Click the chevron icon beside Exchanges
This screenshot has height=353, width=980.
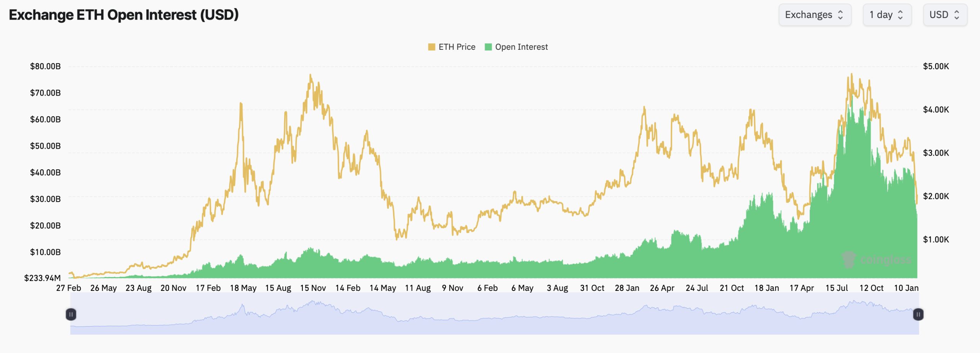pos(841,15)
